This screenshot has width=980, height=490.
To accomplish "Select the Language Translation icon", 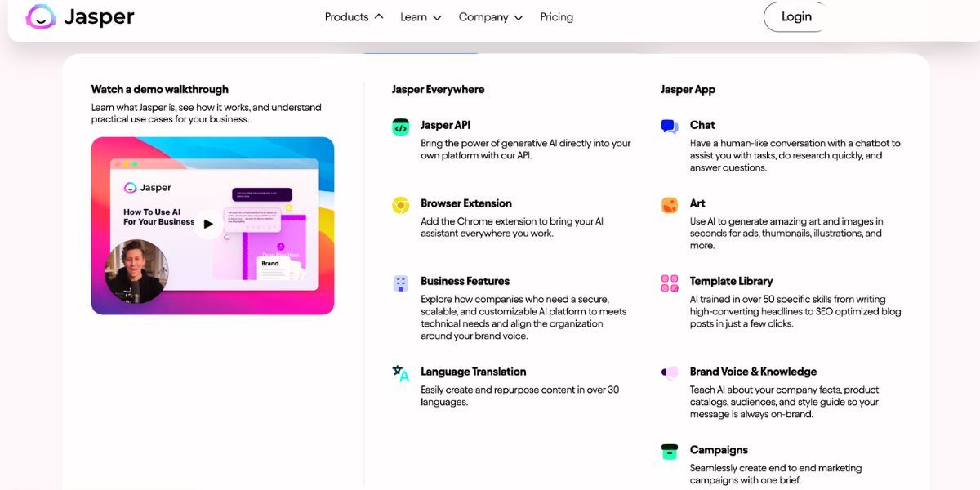I will (x=400, y=373).
